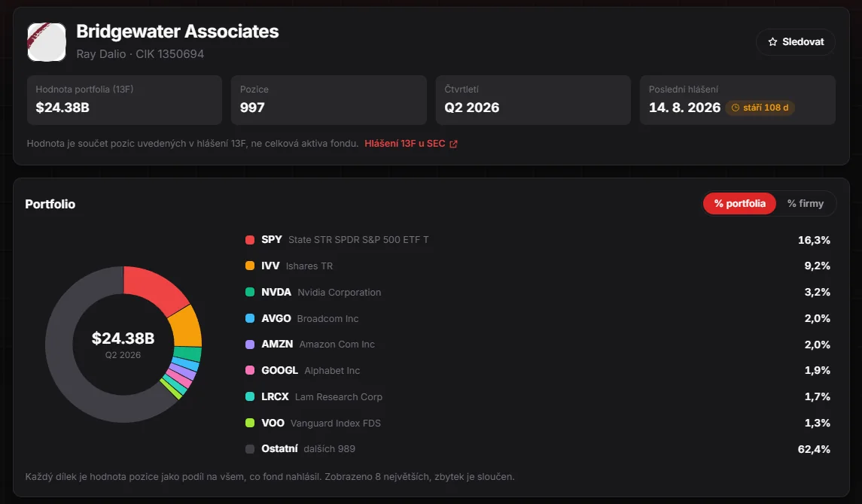862x504 pixels.
Task: Click the 1,9% value for GOOGL
Action: point(817,371)
